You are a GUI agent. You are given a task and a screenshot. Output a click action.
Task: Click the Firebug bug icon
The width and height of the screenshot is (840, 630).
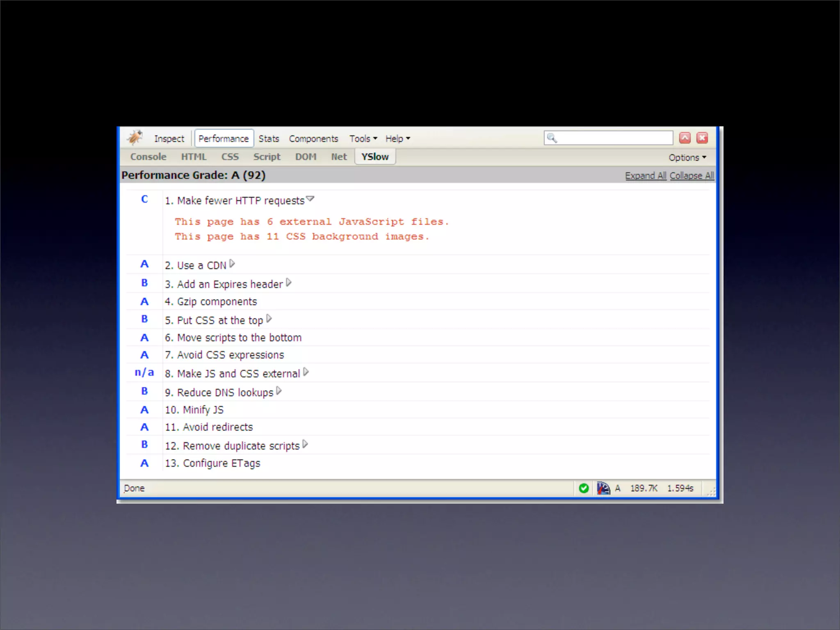coord(135,138)
